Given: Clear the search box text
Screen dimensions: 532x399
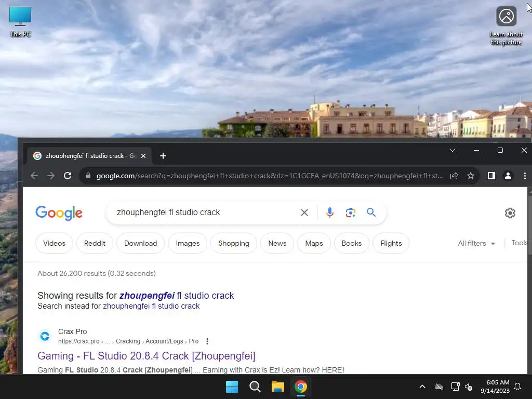Looking at the screenshot, I should [304, 212].
